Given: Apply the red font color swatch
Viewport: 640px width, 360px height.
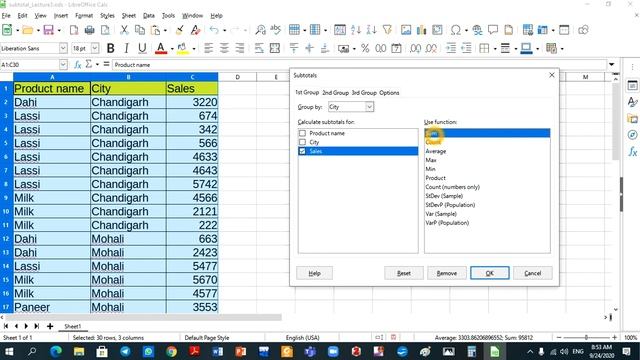Looking at the screenshot, I should 161,49.
